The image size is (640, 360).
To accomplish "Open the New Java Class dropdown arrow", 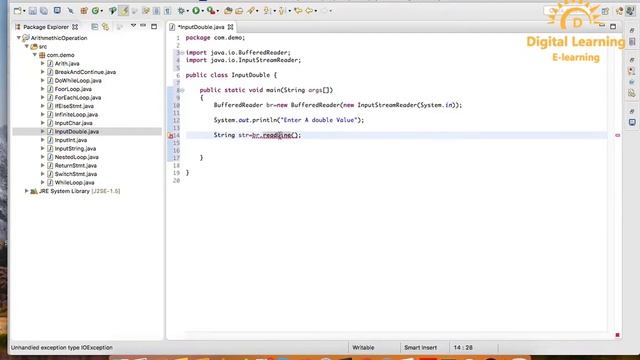I will [x=102, y=11].
